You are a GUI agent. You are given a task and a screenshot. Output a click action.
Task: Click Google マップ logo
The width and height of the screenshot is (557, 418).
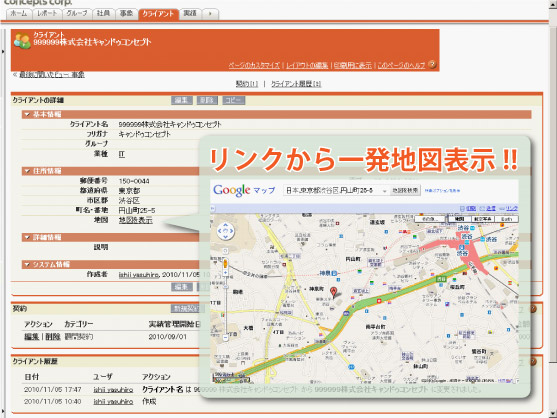tap(244, 191)
